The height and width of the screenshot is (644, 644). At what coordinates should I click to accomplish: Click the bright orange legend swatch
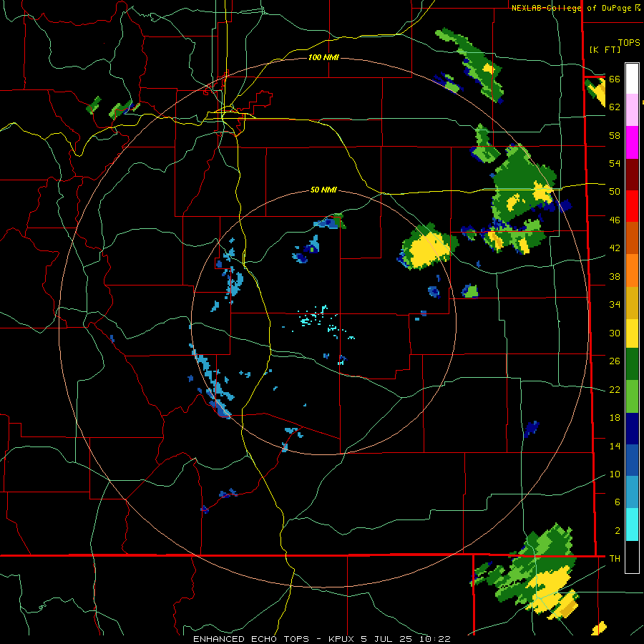click(x=632, y=270)
